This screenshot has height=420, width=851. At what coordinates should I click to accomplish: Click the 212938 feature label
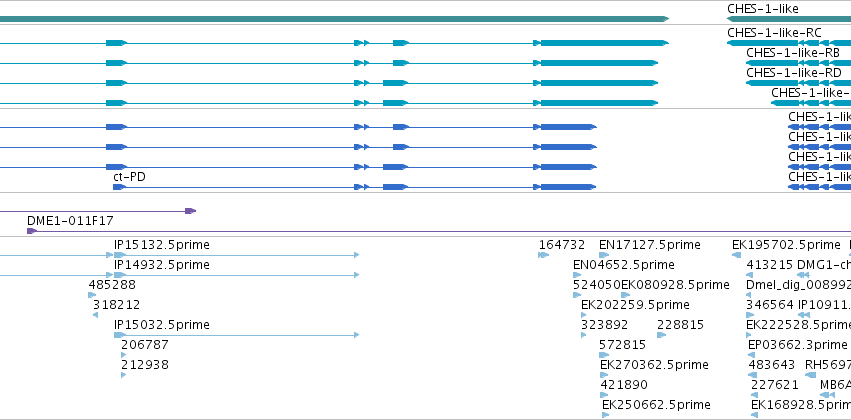coord(145,365)
